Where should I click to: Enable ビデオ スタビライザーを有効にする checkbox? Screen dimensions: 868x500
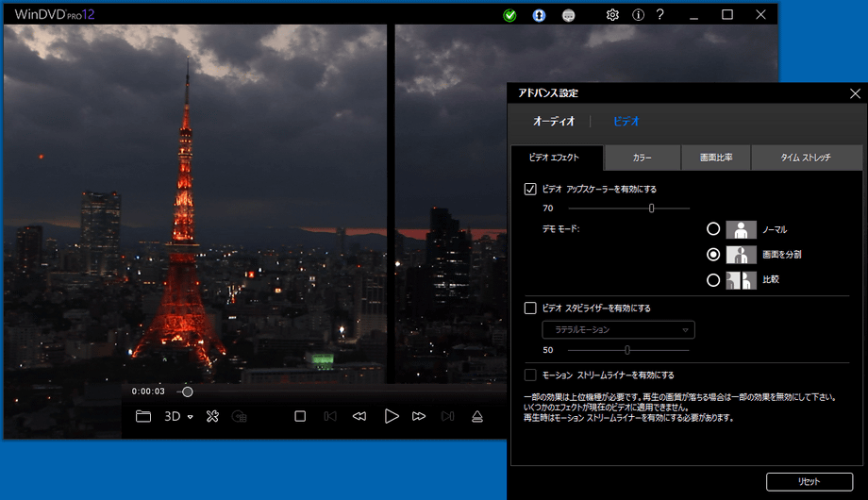point(530,308)
